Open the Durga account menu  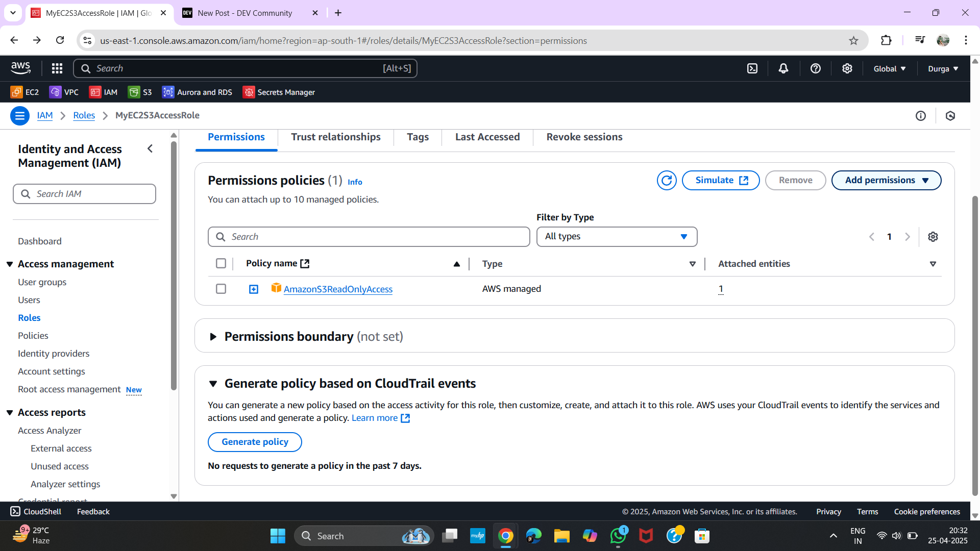[x=943, y=68]
